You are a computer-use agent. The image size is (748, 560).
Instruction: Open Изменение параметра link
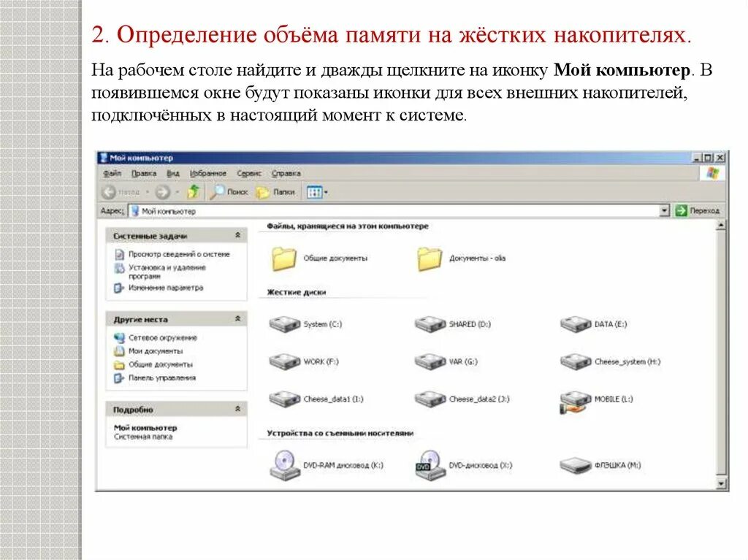click(x=166, y=288)
